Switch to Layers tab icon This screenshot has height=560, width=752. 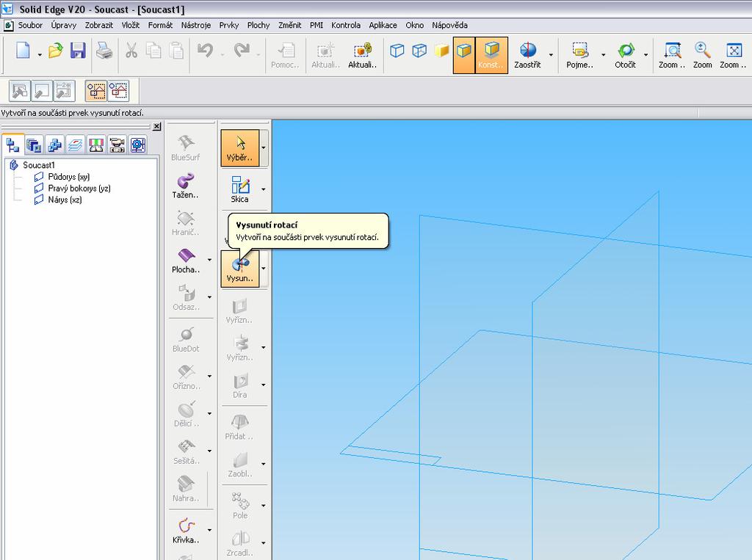[76, 145]
